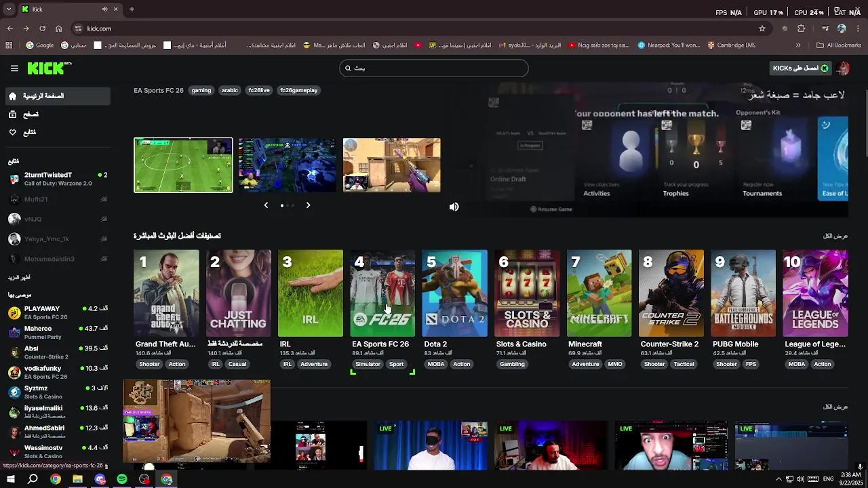Screen dimensions: 868x488
Task: Open Windows Start menu
Action: (x=10, y=479)
